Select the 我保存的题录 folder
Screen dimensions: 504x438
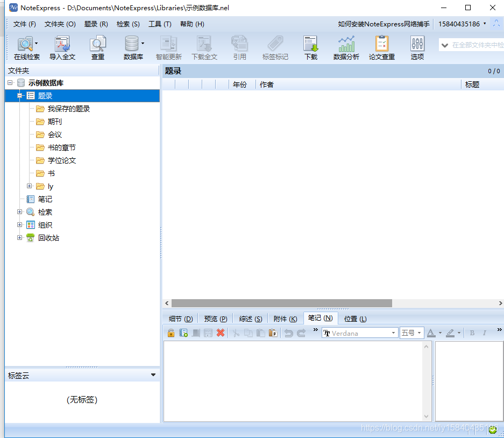pos(69,109)
